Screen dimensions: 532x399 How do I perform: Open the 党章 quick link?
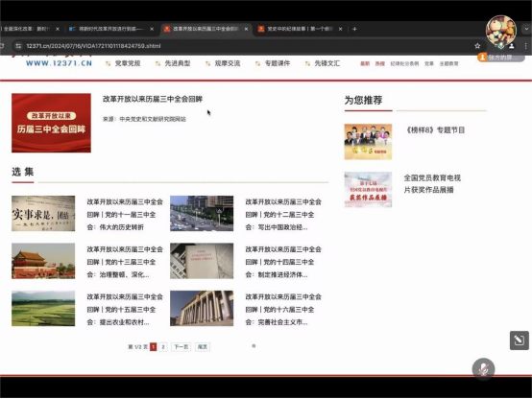(429, 63)
